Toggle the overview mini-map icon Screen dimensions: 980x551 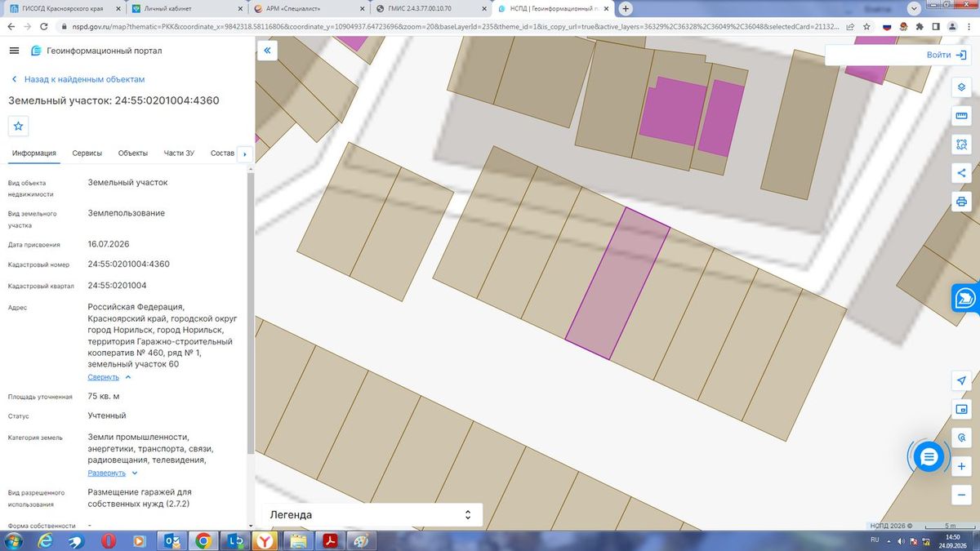[961, 409]
